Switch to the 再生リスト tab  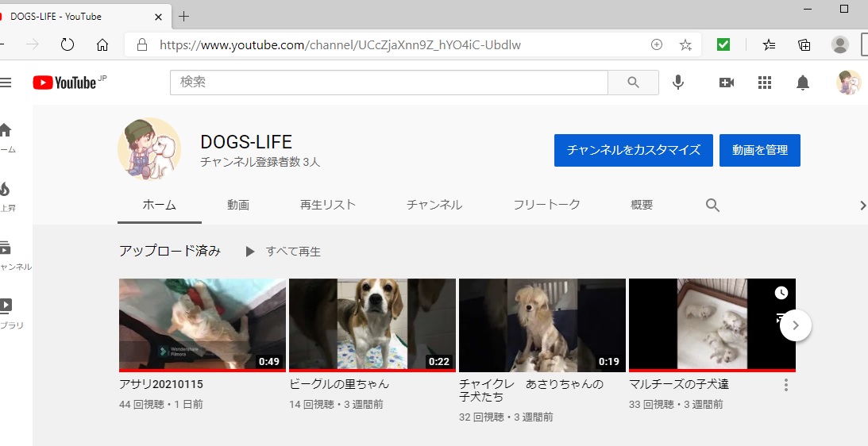[327, 205]
